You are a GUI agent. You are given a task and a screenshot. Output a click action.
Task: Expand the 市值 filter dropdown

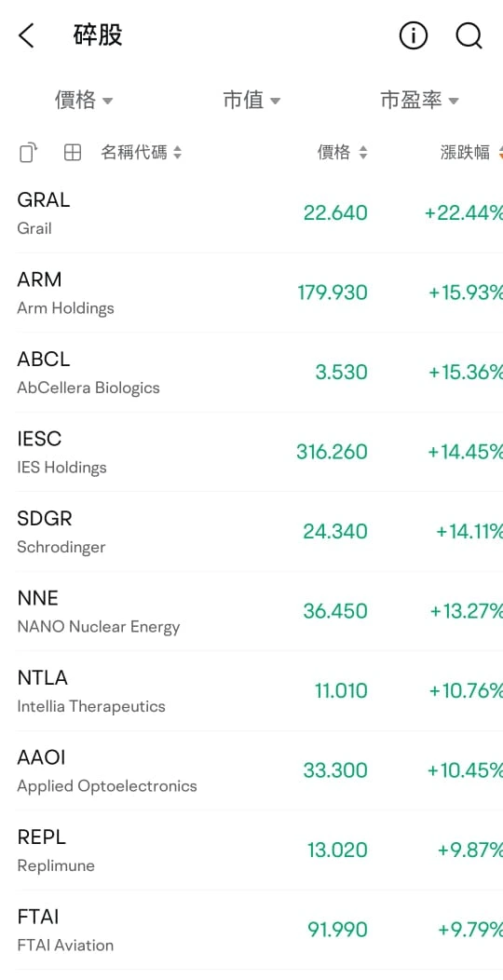point(251,100)
